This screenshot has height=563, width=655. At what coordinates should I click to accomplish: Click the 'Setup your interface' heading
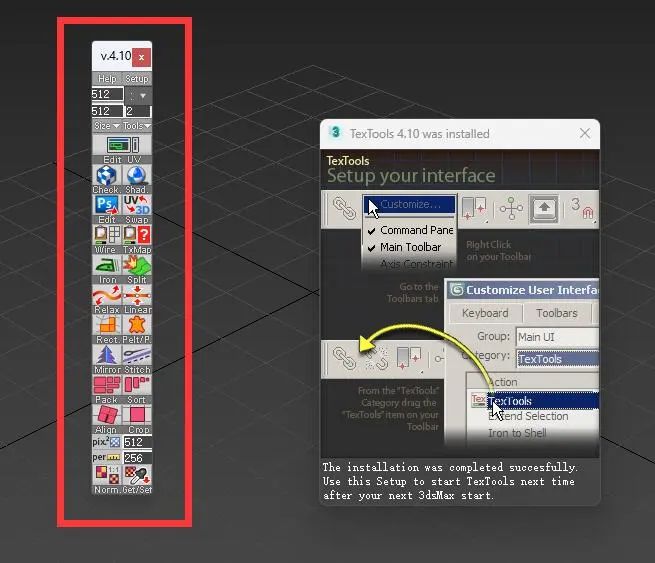[411, 176]
